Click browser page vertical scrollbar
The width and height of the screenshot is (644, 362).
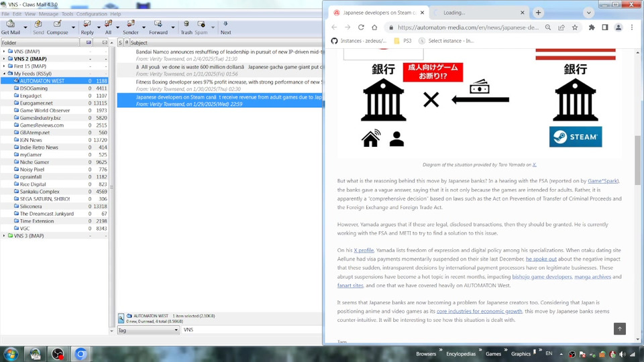(x=637, y=160)
